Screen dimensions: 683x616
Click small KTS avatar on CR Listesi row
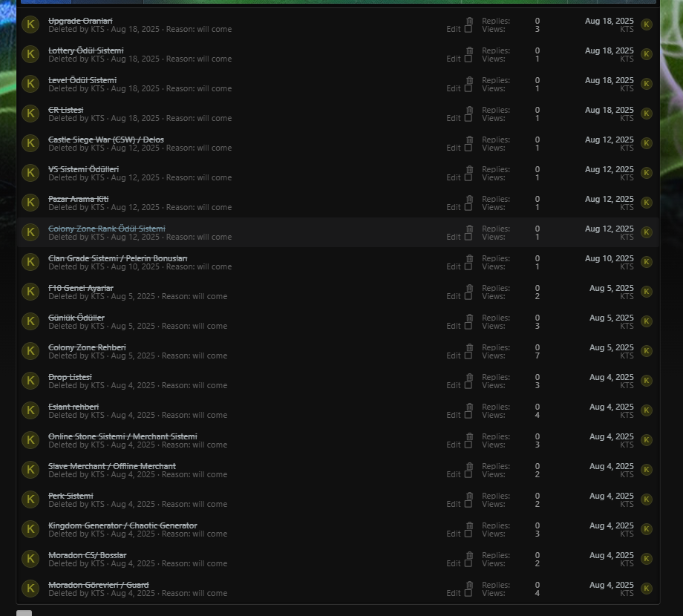(x=647, y=114)
